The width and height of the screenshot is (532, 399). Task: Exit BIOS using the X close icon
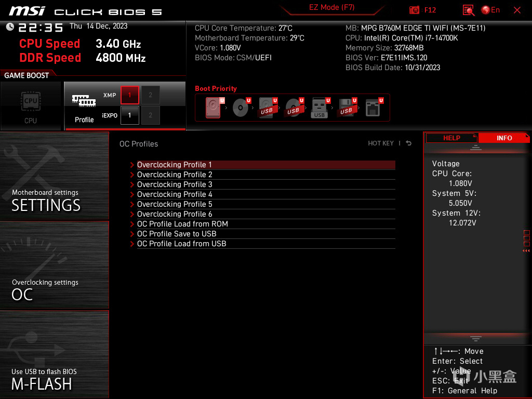coord(517,10)
